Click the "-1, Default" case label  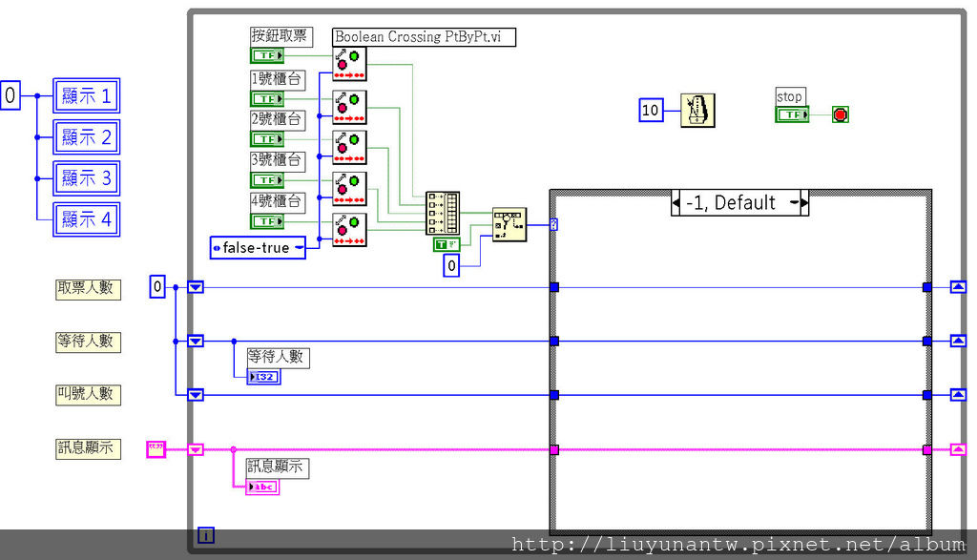point(730,202)
